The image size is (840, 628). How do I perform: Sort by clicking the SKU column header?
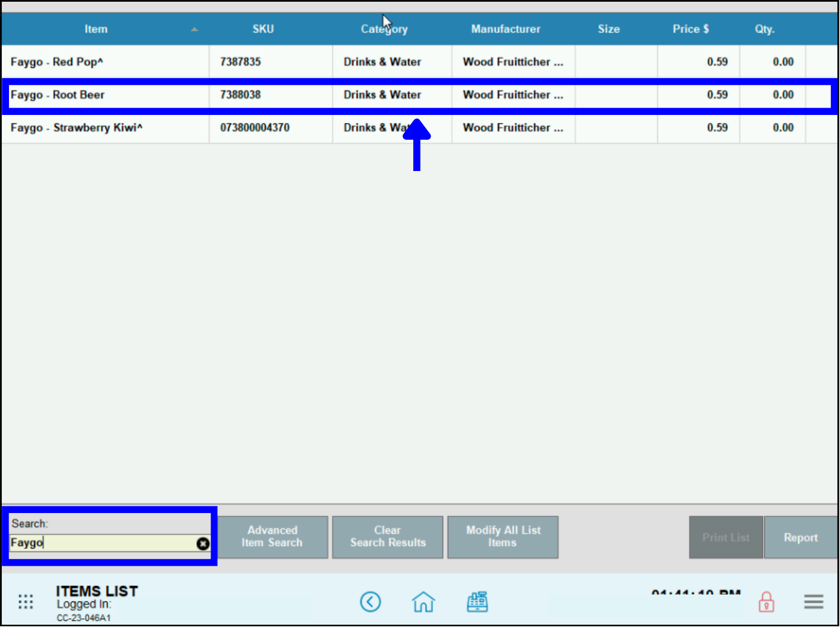[x=263, y=28]
